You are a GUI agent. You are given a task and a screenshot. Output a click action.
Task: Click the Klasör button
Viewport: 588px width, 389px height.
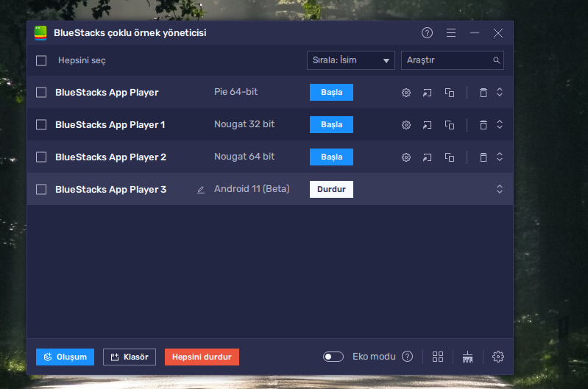(x=130, y=357)
